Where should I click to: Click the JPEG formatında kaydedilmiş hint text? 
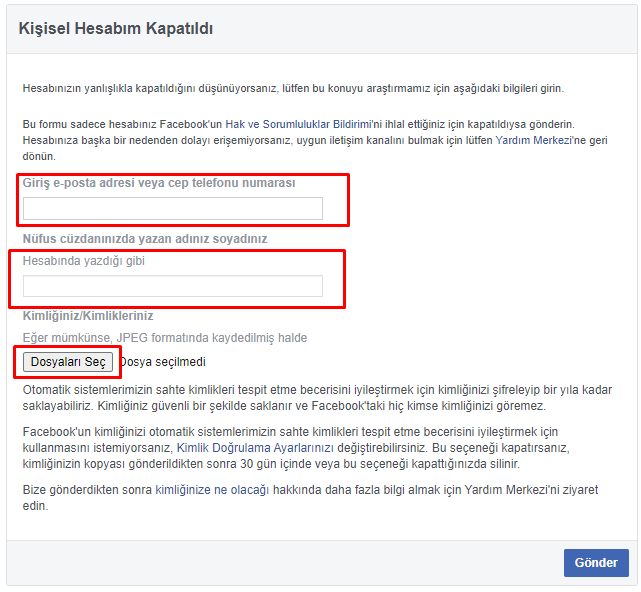165,338
